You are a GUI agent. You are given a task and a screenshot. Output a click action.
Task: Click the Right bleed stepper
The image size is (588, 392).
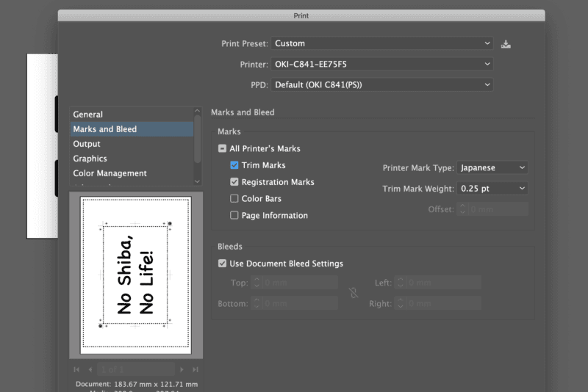[400, 303]
